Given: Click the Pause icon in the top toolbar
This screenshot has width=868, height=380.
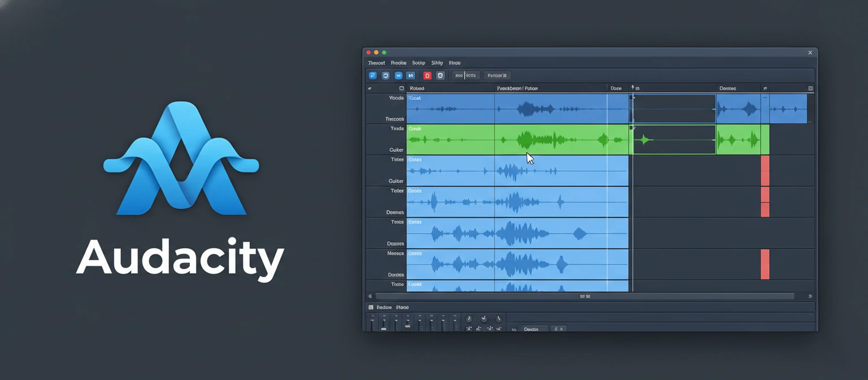Looking at the screenshot, I should click(385, 75).
